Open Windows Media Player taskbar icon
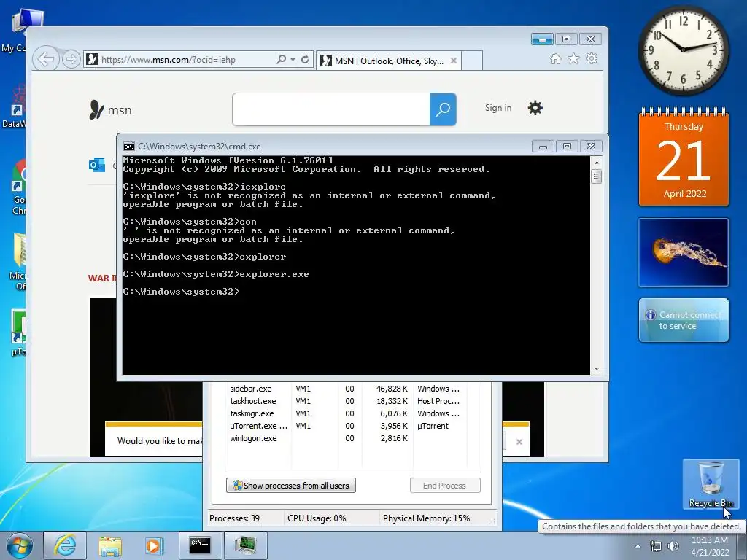Screen dimensions: 747x560 (x=155, y=545)
